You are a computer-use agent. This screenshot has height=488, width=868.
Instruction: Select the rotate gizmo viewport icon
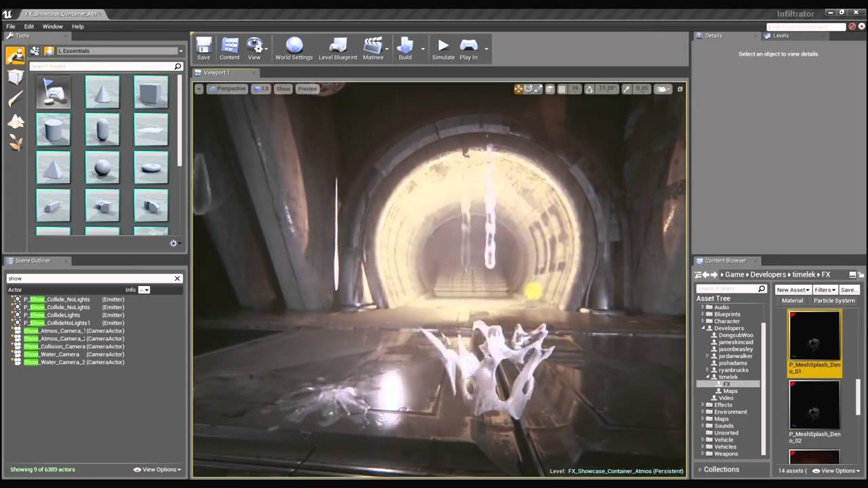528,89
